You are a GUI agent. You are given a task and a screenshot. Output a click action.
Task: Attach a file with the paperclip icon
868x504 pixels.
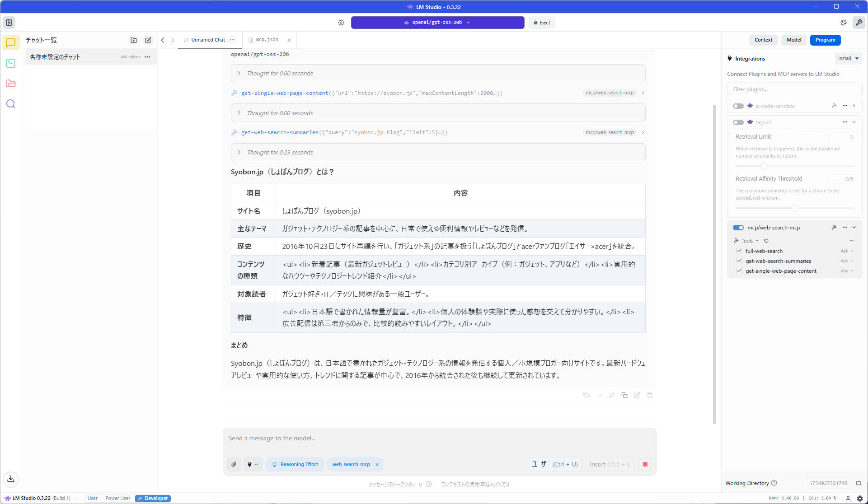click(x=234, y=464)
